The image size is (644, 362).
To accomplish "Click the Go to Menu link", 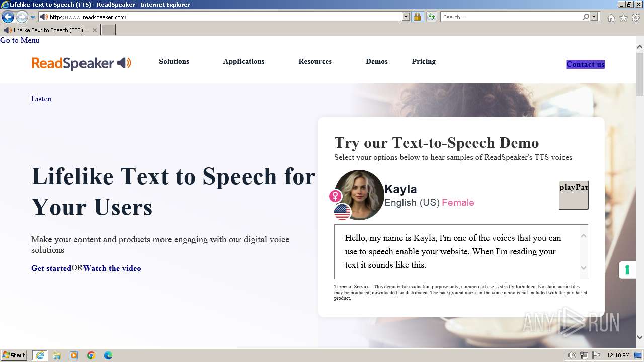I will coord(20,40).
